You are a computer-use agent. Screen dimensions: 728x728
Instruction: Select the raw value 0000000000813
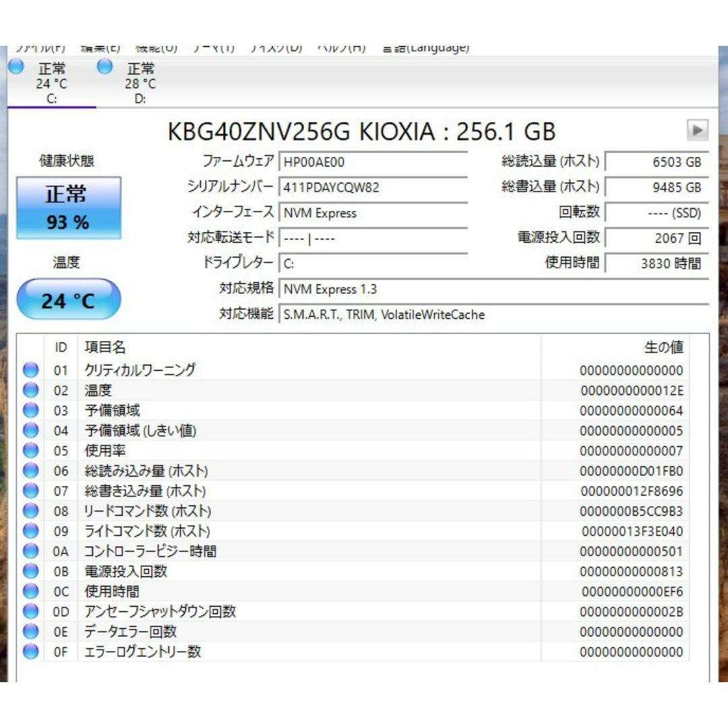(x=632, y=572)
